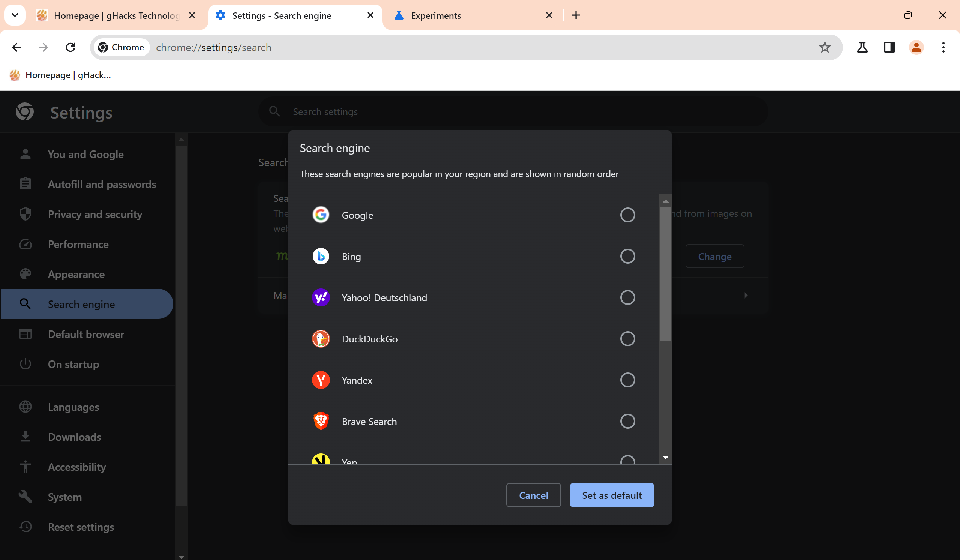The image size is (960, 560).
Task: Select Google as default search engine
Action: point(626,215)
